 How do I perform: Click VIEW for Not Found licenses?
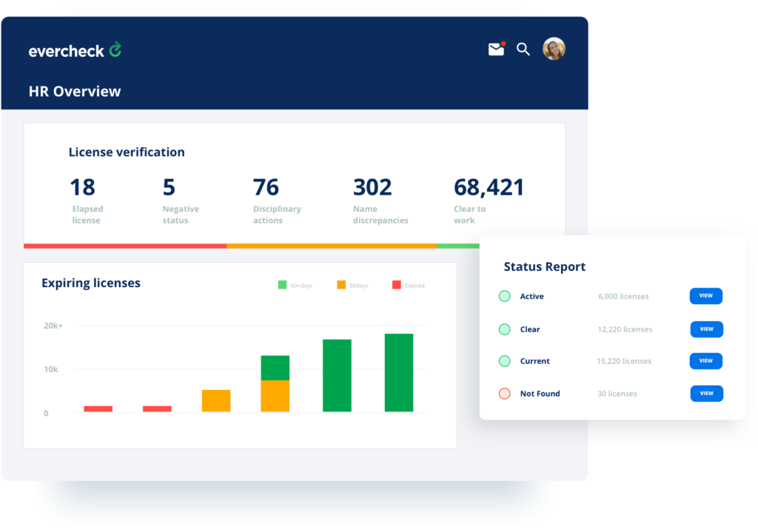705,393
